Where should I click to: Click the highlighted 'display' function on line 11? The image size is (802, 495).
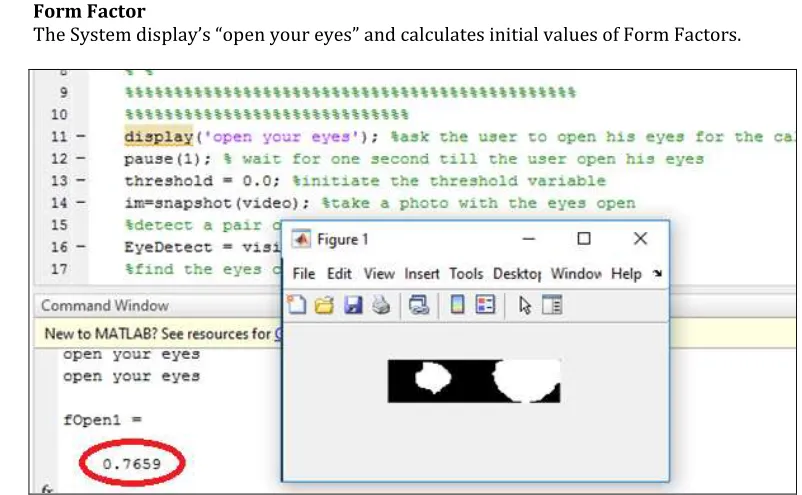159,137
